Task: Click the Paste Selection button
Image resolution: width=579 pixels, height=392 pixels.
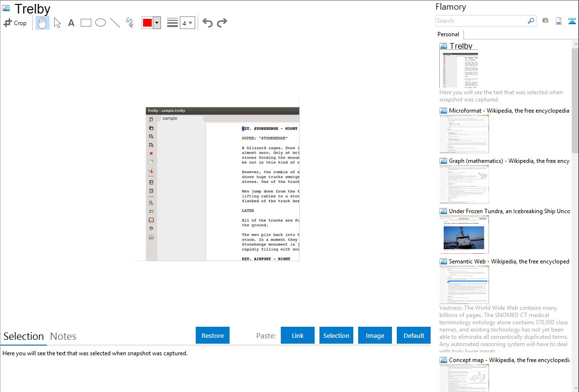Action: click(x=336, y=335)
